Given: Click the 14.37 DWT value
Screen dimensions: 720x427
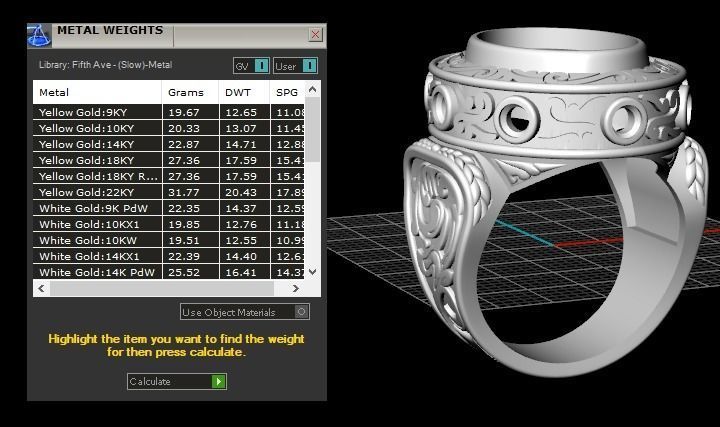Looking at the screenshot, I should point(241,209).
